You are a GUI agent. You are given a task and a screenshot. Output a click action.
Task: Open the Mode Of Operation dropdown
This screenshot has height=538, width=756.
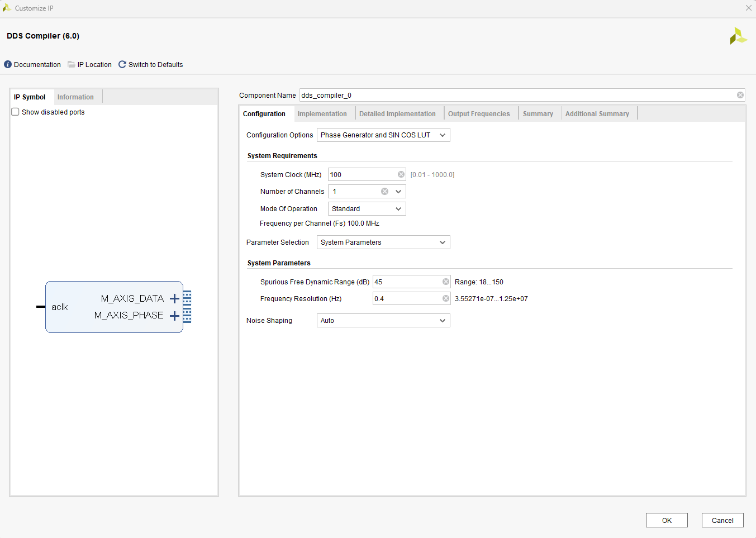pyautogui.click(x=367, y=208)
